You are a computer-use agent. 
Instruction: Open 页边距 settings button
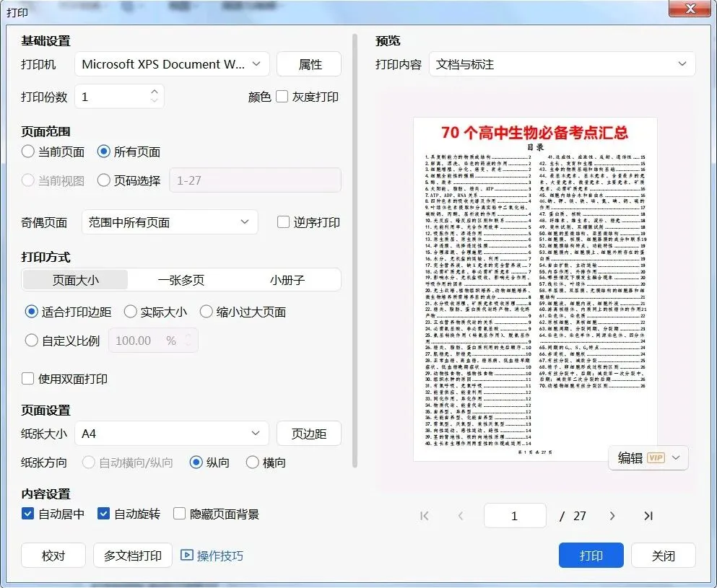tap(309, 433)
